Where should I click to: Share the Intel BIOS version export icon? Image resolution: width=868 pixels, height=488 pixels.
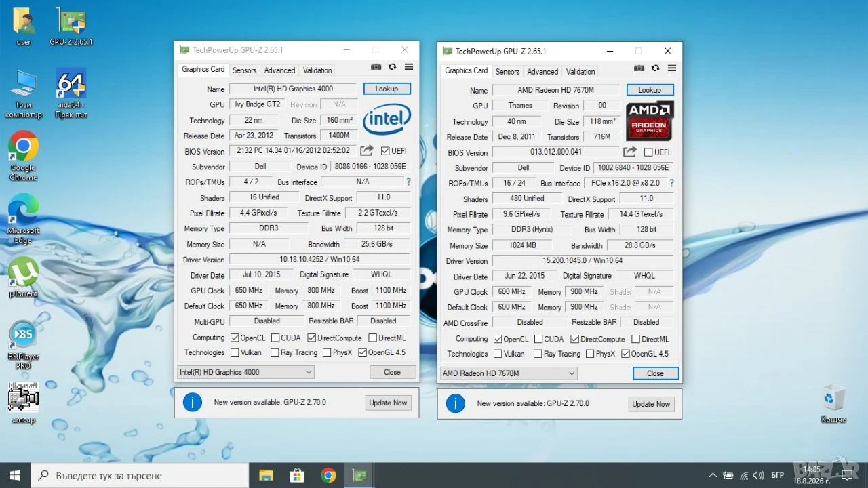tap(367, 150)
